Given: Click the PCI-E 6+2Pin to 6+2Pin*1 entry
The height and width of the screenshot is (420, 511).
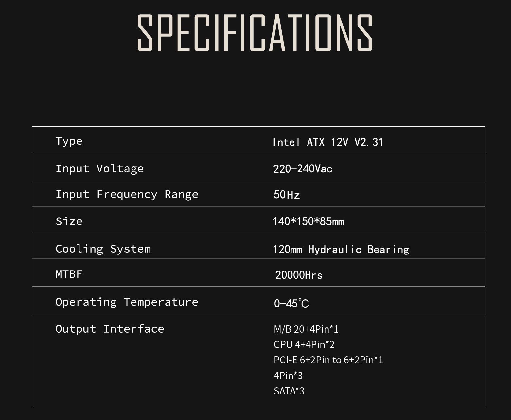Looking at the screenshot, I should point(328,360).
